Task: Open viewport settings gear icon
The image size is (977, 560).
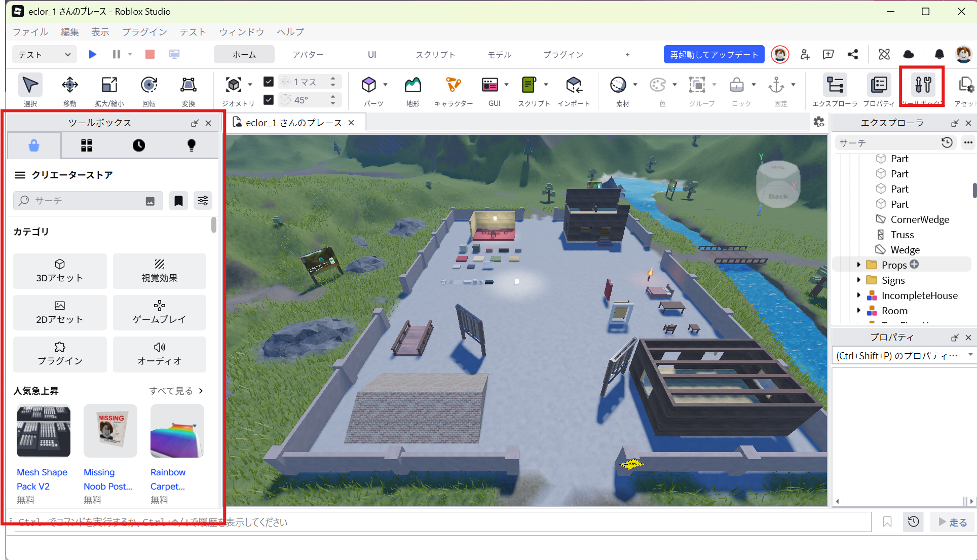Action: pyautogui.click(x=818, y=122)
